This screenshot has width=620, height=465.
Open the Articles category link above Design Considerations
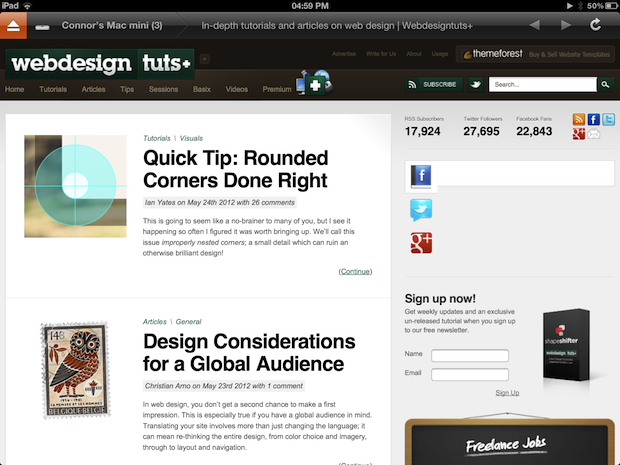(155, 321)
